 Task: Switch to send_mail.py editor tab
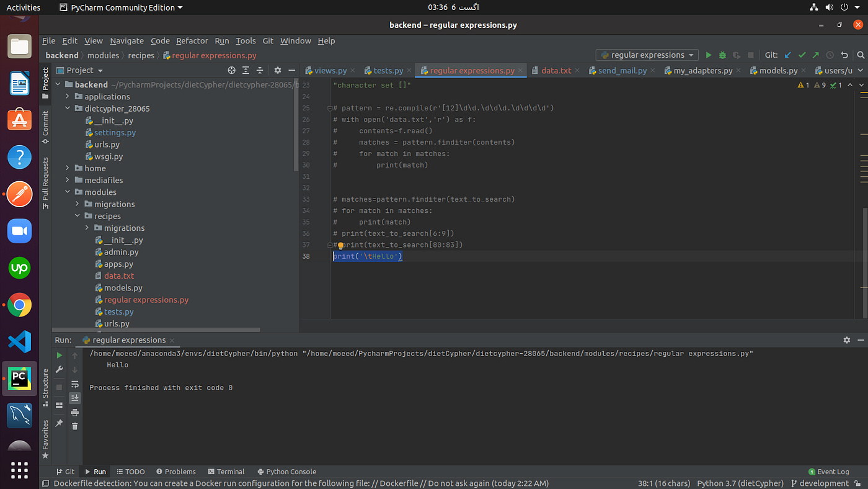[x=622, y=71]
